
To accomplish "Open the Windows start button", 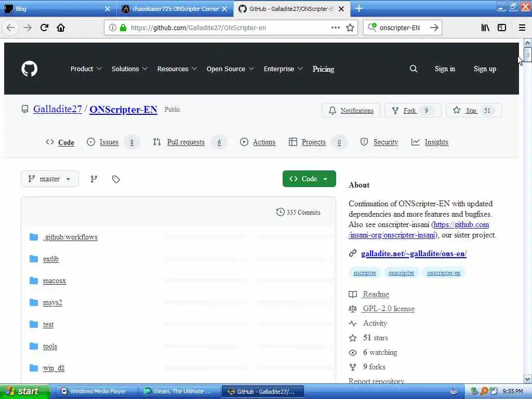I will coord(25,391).
